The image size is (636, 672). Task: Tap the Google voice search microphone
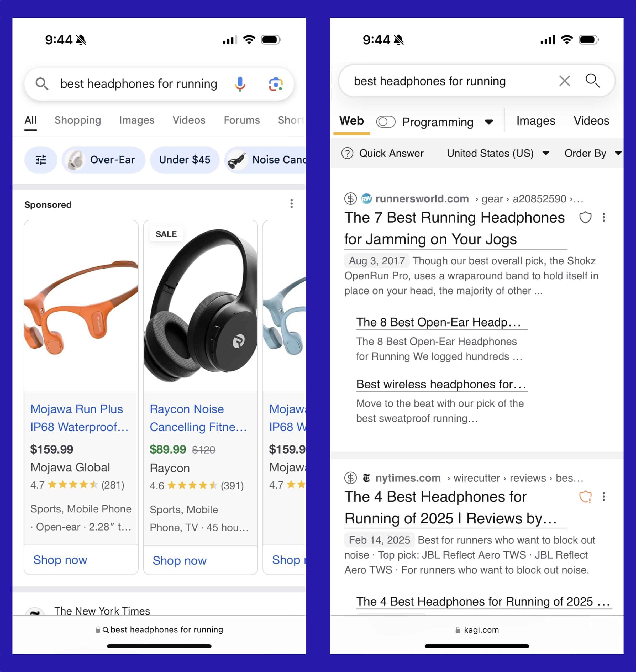240,84
